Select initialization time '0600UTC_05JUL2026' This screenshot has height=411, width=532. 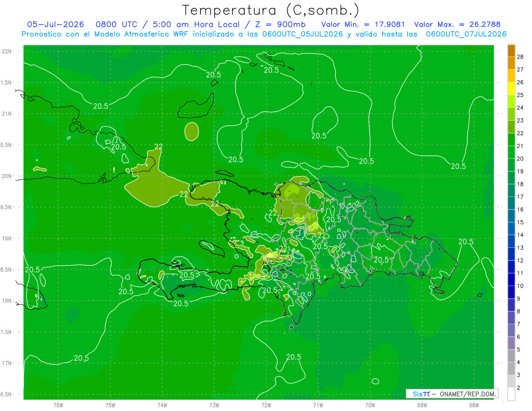(303, 34)
